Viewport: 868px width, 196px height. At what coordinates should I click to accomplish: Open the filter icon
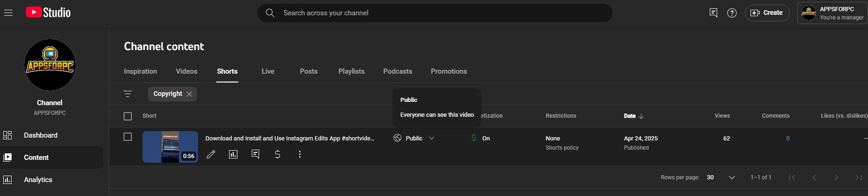(128, 94)
